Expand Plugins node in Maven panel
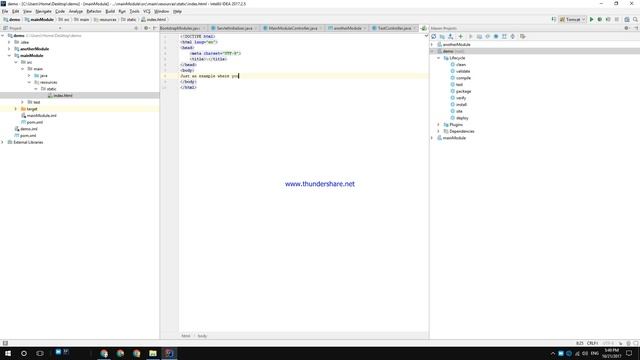The height and width of the screenshot is (360, 640). (x=439, y=124)
